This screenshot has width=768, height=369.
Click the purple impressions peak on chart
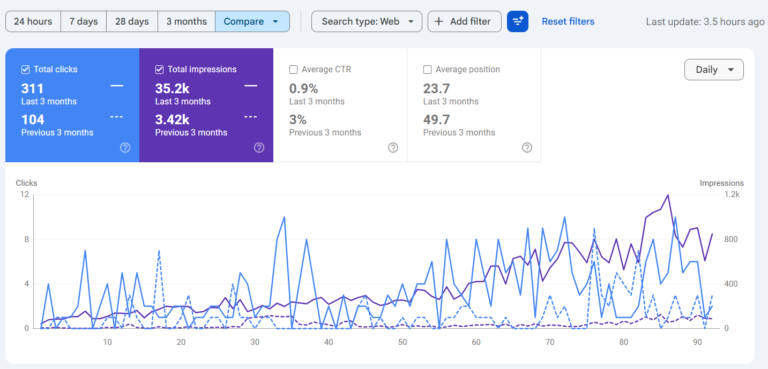(x=667, y=195)
